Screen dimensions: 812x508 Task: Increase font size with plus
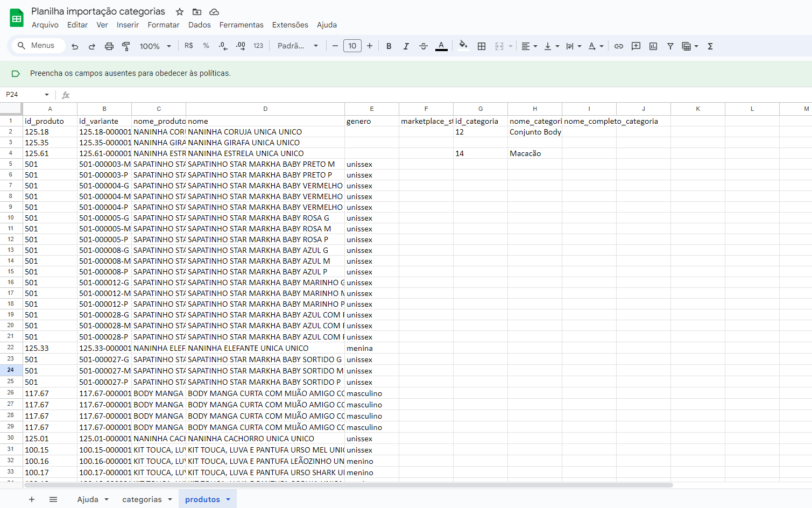(370, 46)
